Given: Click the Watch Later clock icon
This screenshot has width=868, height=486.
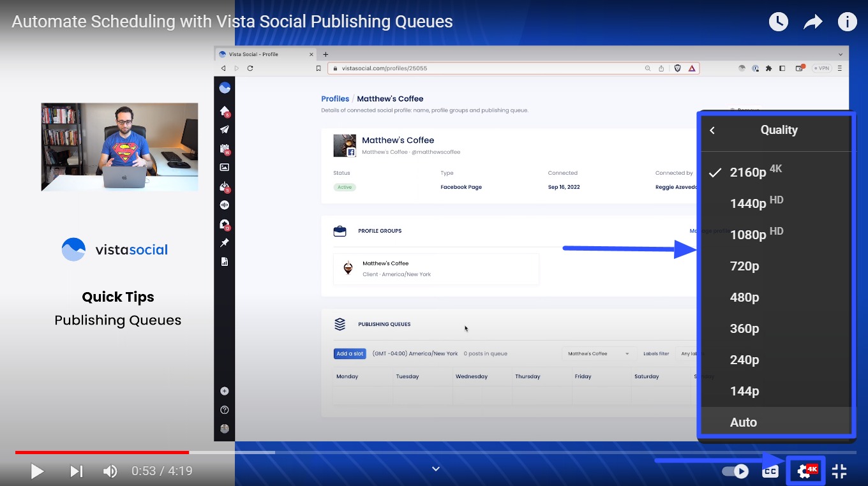Looking at the screenshot, I should pyautogui.click(x=778, y=21).
